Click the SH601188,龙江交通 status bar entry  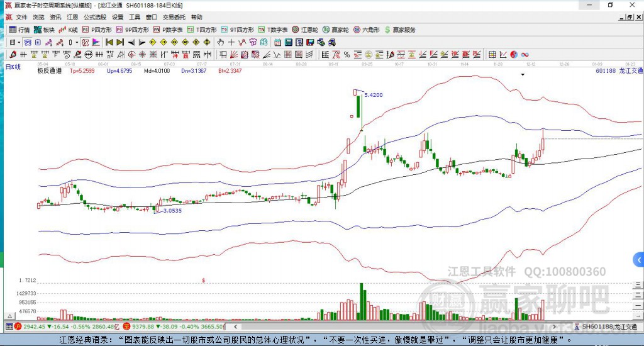606,326
